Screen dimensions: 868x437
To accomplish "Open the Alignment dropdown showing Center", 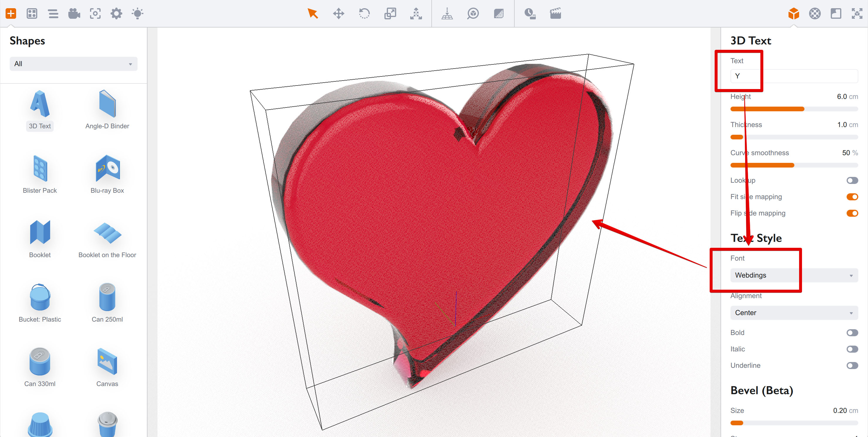I will point(794,313).
